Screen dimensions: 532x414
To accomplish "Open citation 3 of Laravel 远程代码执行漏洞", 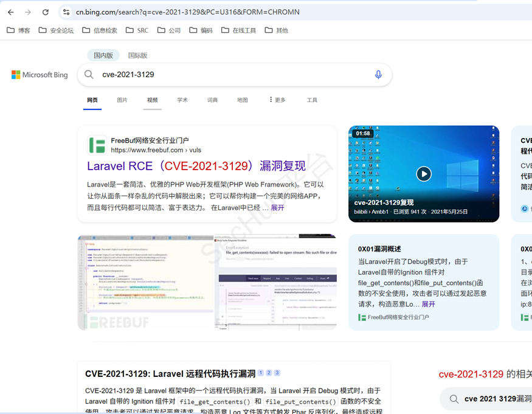I will pos(277,373).
